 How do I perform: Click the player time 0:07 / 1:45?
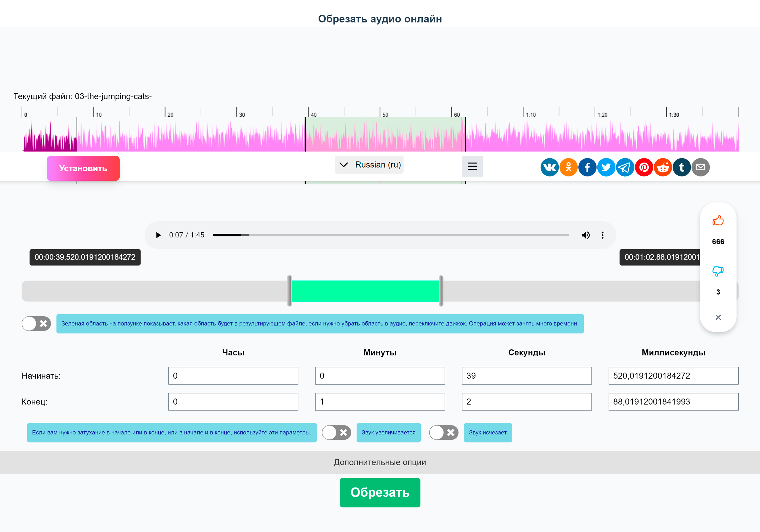click(187, 235)
